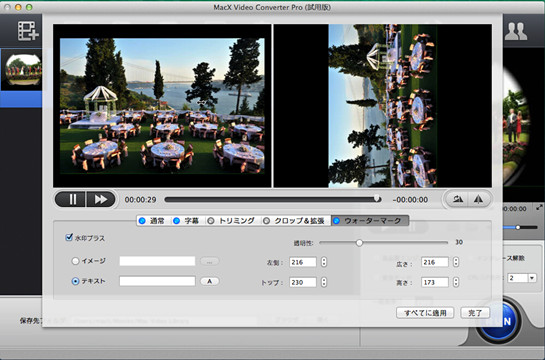Click the トップ position value field
The height and width of the screenshot is (360, 545).
(x=303, y=282)
